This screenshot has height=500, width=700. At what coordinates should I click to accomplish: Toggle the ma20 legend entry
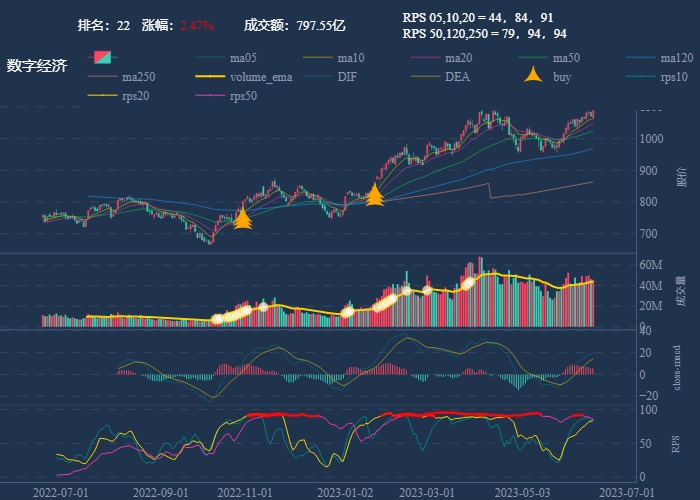point(458,58)
